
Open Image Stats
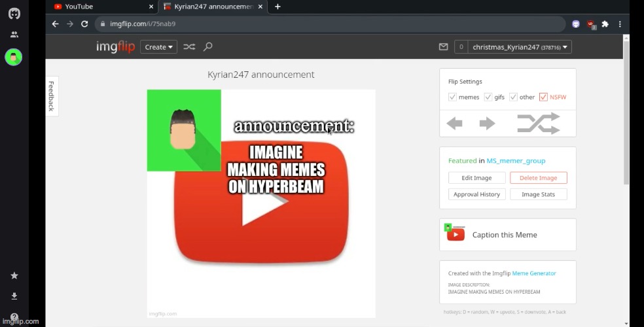[x=539, y=194]
